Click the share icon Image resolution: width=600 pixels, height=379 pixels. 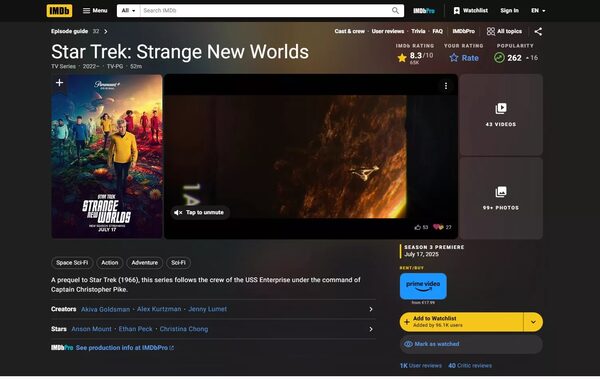tap(538, 31)
